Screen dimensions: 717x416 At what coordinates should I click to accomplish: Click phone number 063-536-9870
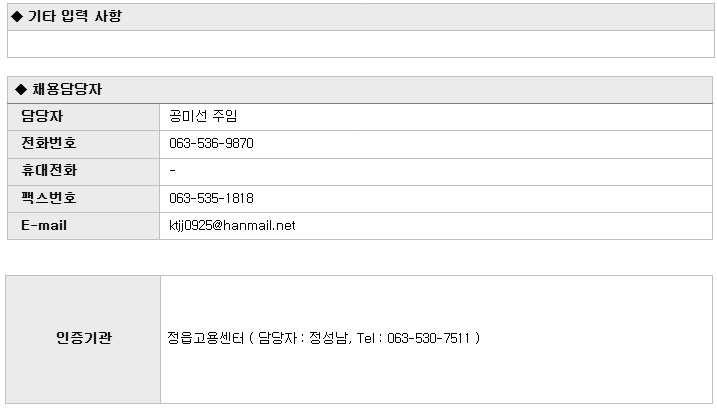211,144
